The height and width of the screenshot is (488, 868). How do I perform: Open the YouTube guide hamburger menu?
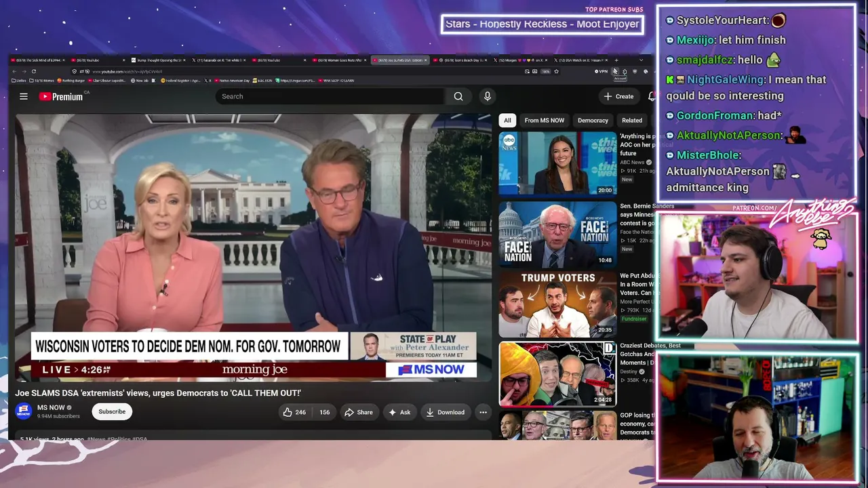click(x=24, y=96)
